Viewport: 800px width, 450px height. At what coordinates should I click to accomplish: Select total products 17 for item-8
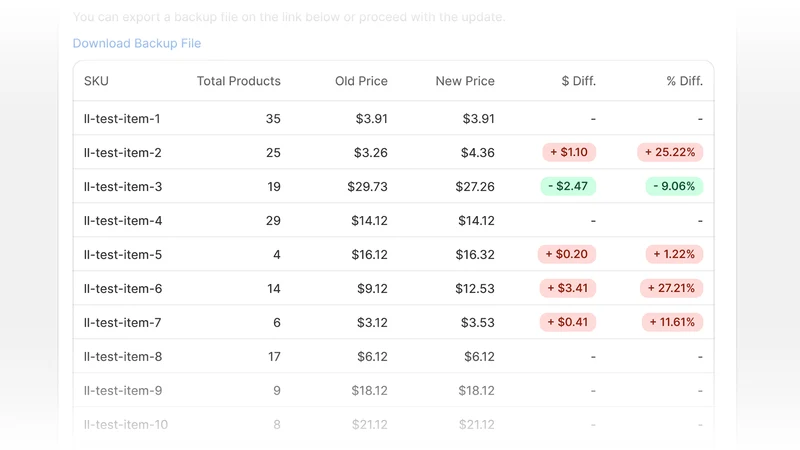pyautogui.click(x=274, y=357)
